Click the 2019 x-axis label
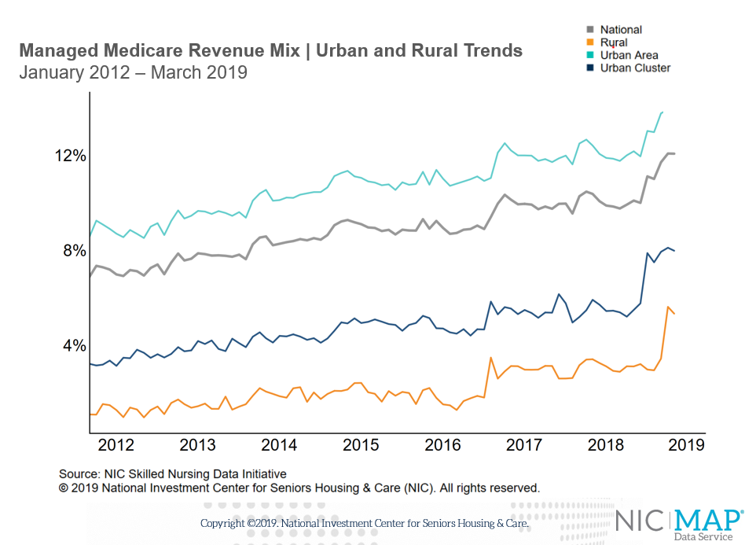 [687, 445]
